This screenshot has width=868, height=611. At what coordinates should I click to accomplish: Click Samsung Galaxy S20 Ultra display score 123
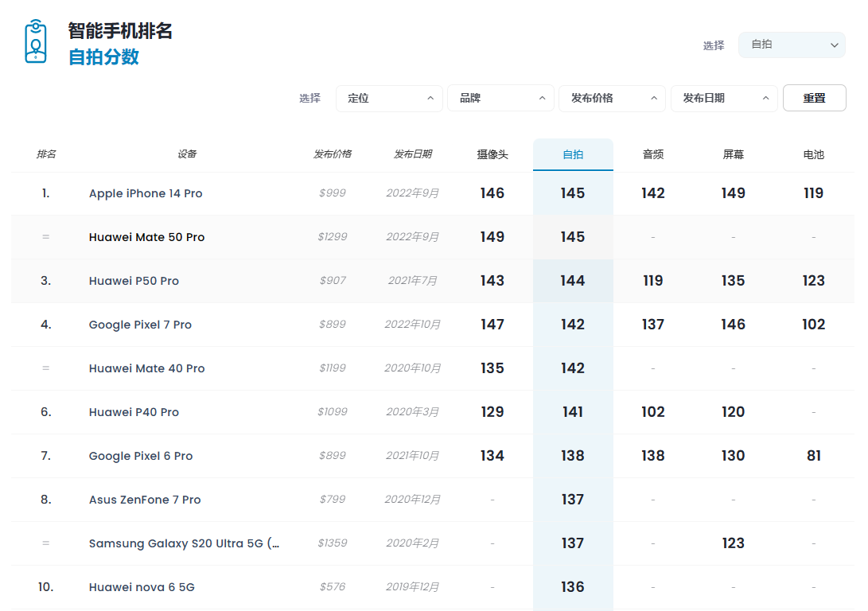tap(733, 543)
